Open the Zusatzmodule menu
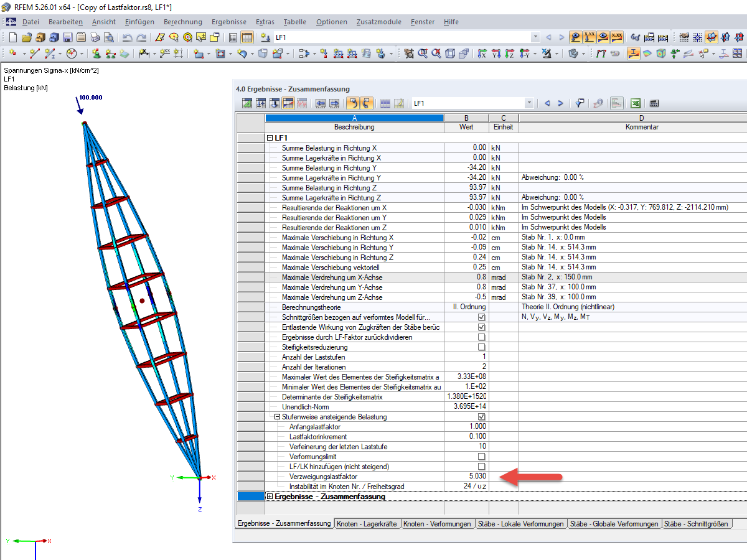747x560 pixels. point(379,22)
